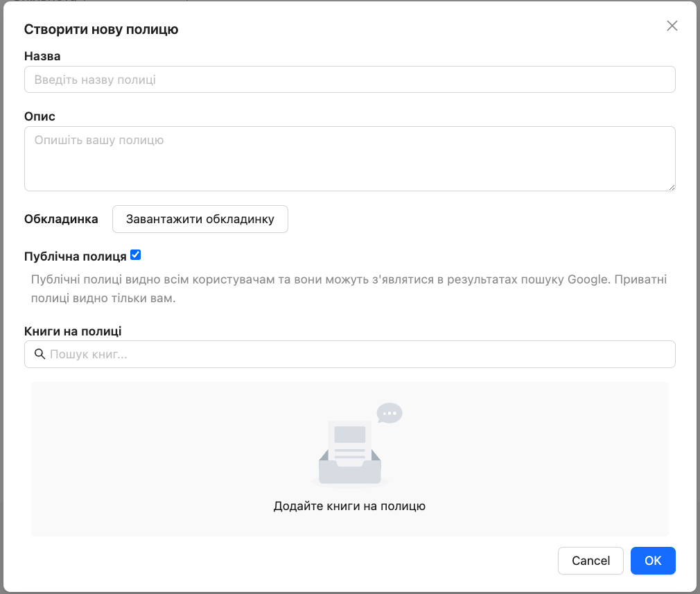
Task: Click the Обкладинка label
Action: click(x=61, y=219)
